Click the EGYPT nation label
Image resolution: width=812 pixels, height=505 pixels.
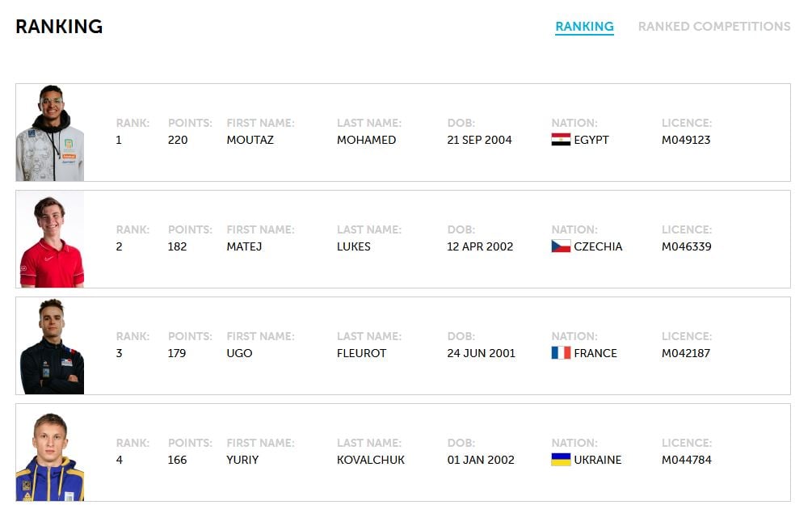591,140
